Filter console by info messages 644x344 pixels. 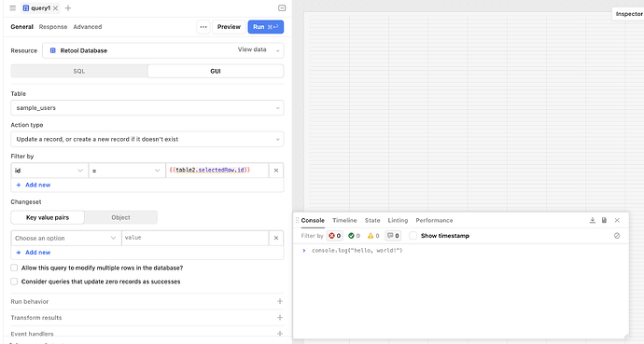click(x=393, y=236)
